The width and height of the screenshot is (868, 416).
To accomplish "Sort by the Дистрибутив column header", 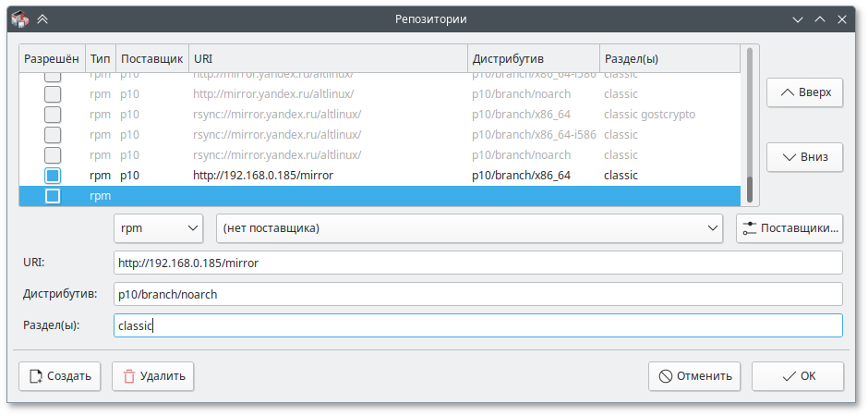I will point(533,58).
